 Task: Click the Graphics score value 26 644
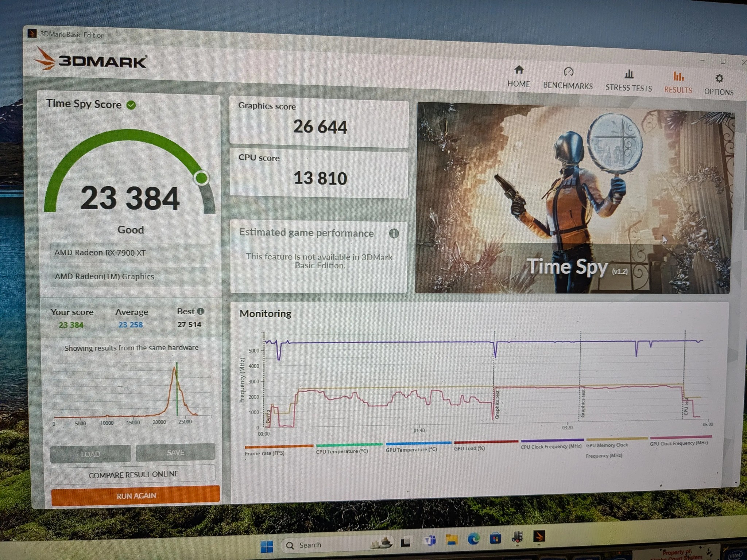(320, 127)
